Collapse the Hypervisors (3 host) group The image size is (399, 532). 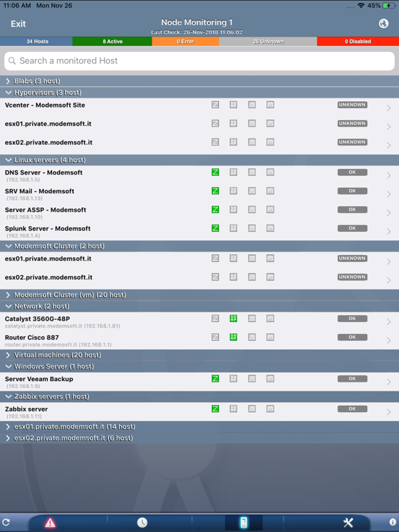(199, 93)
